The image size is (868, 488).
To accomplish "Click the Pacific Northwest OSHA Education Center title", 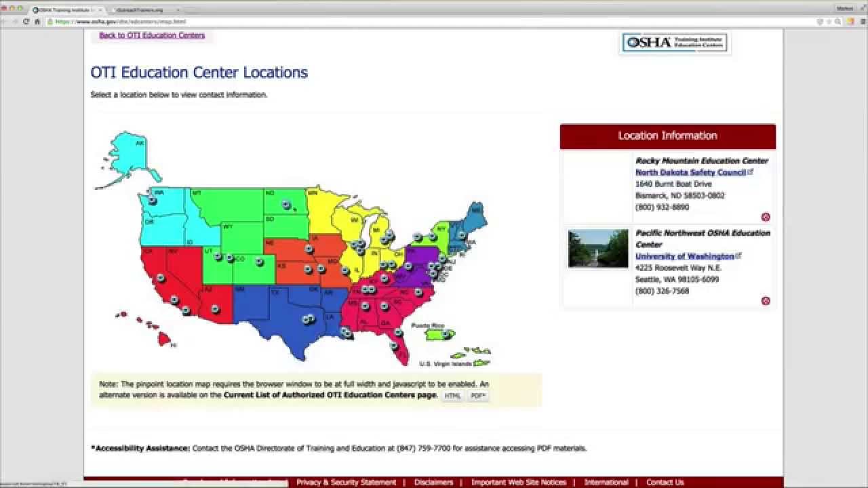I will pyautogui.click(x=703, y=239).
